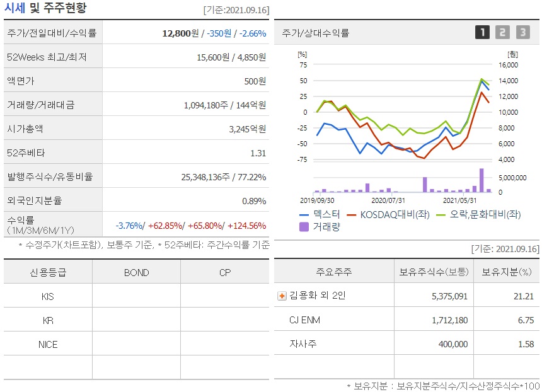Click the 3,245억원 market cap value
The image size is (542, 392).
click(x=248, y=129)
